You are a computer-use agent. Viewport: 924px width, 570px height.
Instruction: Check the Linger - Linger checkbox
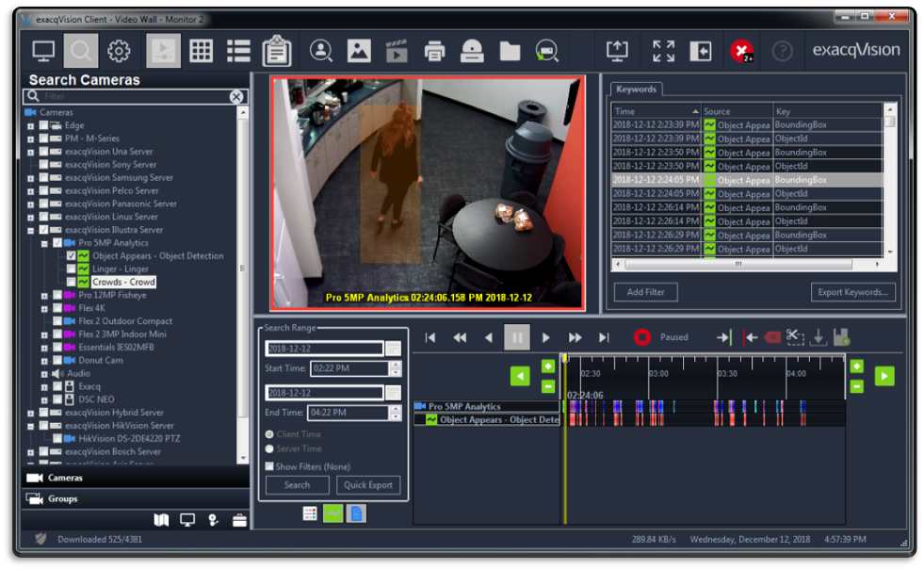[72, 269]
